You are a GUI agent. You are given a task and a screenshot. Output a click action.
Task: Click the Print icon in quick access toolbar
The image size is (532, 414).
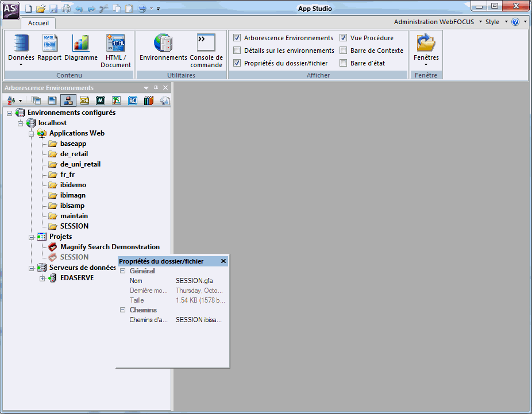(66, 9)
